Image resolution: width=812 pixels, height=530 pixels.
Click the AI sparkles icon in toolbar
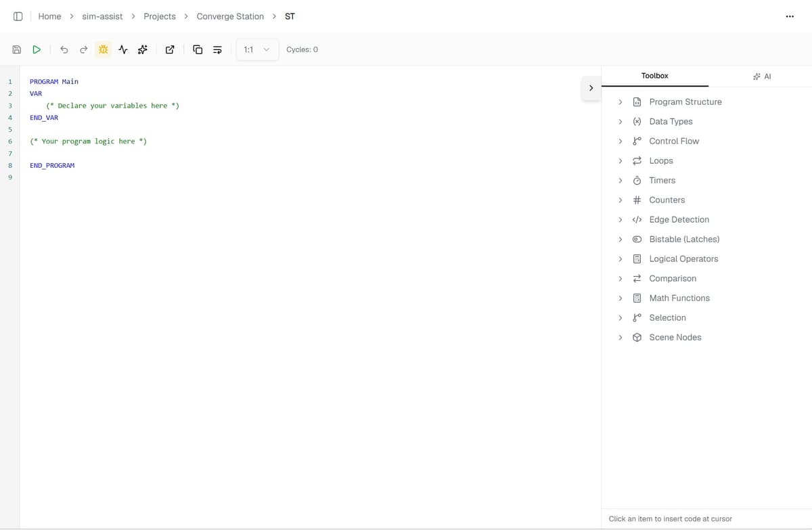pos(142,49)
